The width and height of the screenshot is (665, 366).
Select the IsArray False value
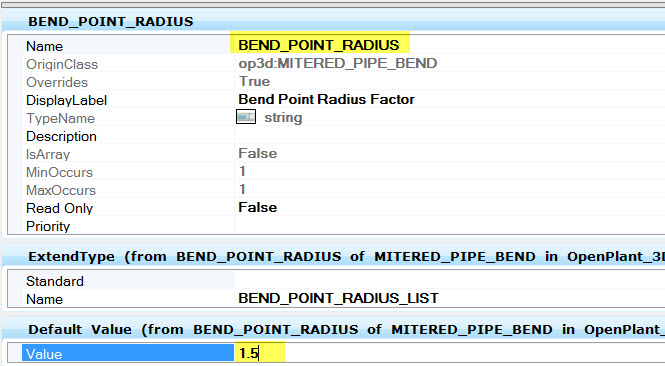coord(257,153)
